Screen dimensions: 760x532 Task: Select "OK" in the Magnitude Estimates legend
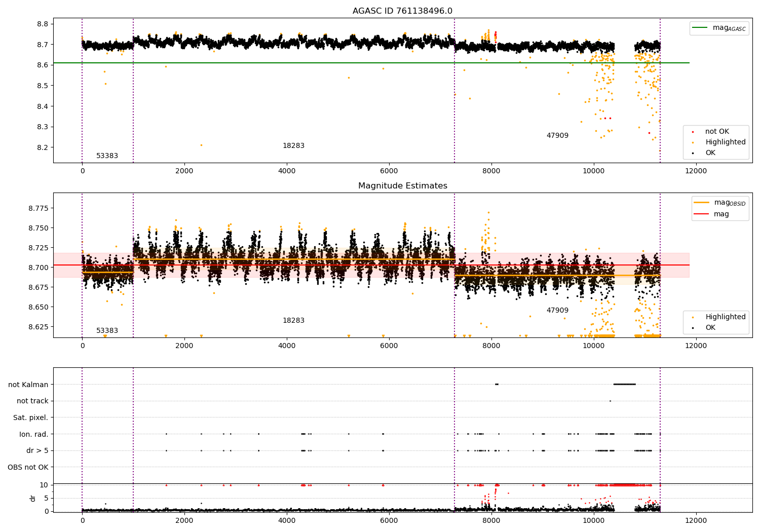[710, 328]
